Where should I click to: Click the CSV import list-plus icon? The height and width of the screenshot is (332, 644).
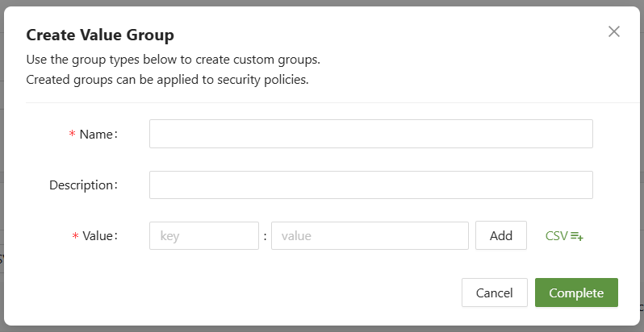[x=577, y=236]
